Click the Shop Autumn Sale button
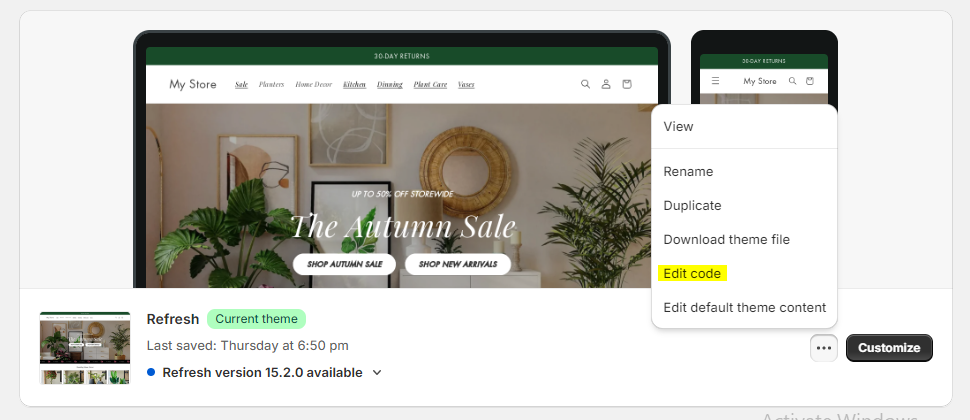970x420 pixels. pos(344,264)
